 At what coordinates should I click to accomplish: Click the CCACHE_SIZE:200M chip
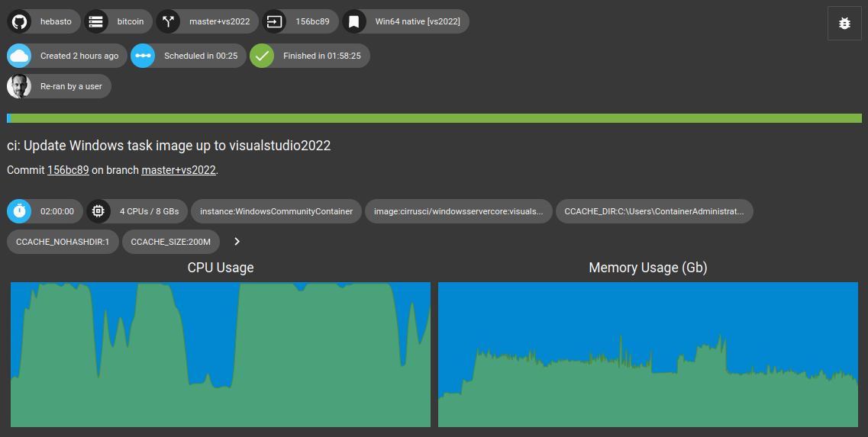170,242
